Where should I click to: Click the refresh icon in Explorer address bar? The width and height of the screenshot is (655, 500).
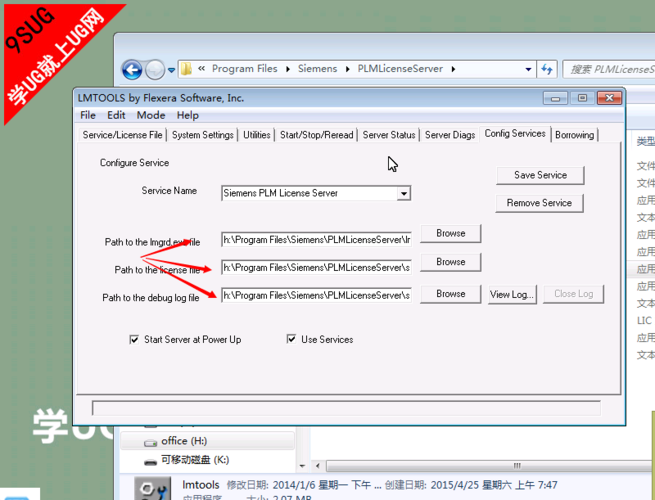point(546,69)
